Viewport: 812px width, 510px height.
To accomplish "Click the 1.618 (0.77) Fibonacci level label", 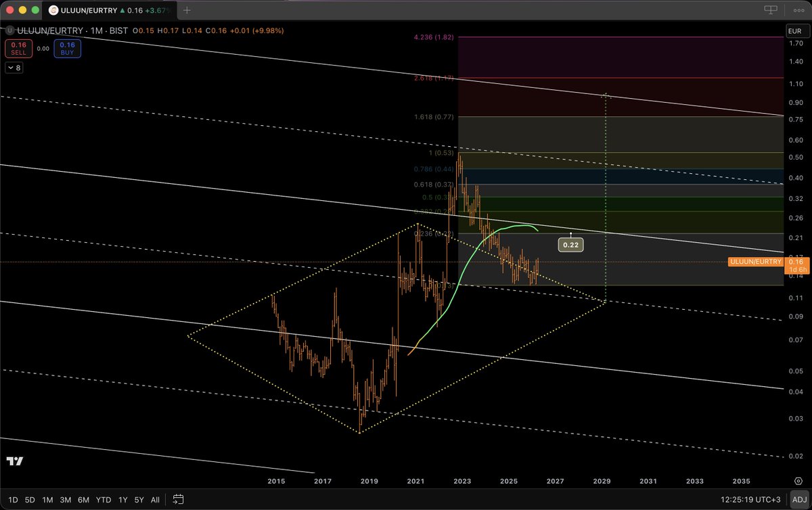I will pos(434,117).
